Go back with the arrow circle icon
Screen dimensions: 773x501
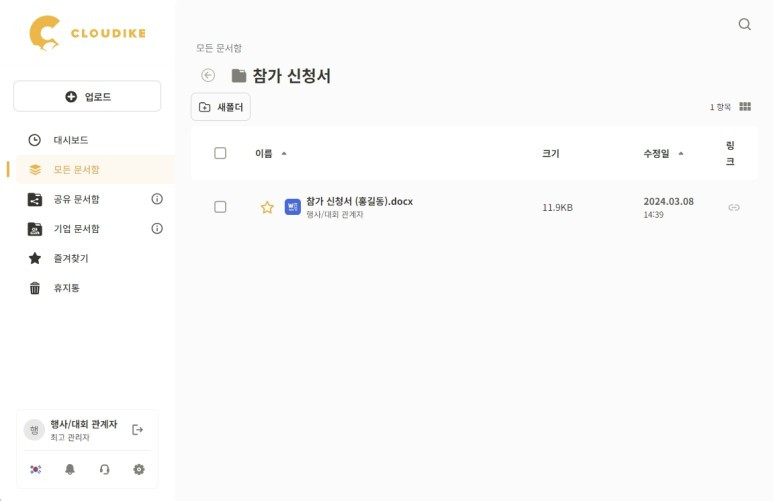coord(208,75)
